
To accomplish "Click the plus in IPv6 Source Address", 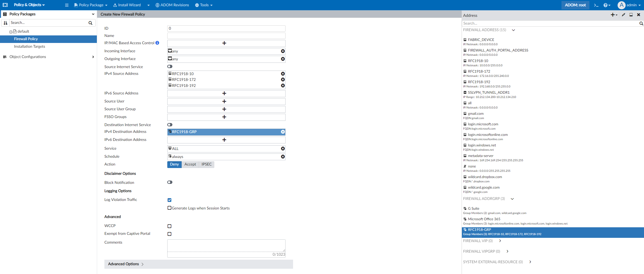I will point(224,93).
